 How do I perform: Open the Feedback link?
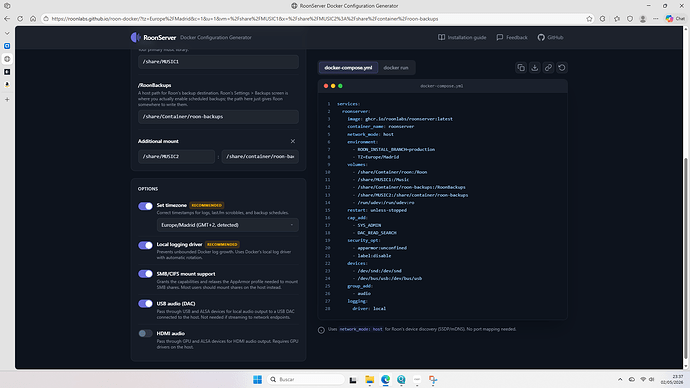tap(512, 37)
